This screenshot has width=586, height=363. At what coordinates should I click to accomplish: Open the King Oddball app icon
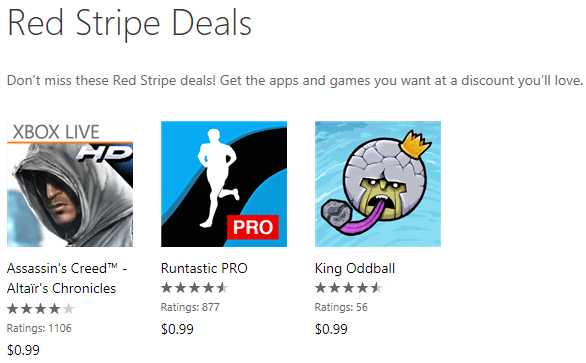[378, 184]
